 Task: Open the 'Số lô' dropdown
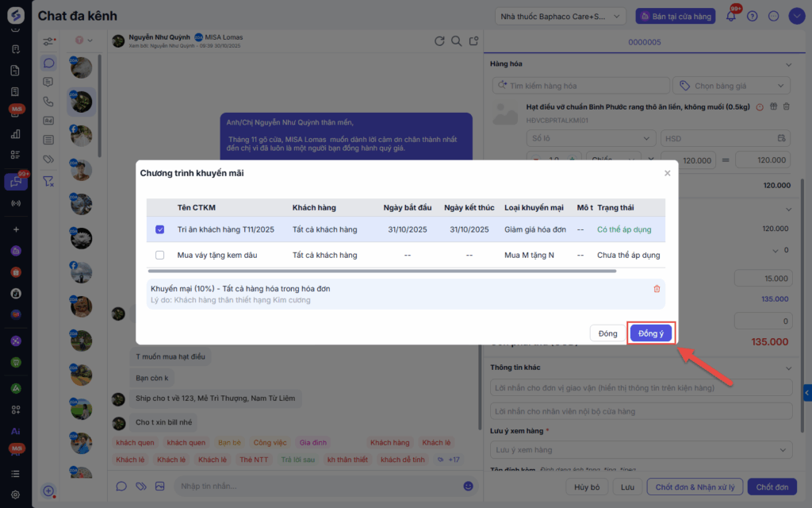(591, 138)
